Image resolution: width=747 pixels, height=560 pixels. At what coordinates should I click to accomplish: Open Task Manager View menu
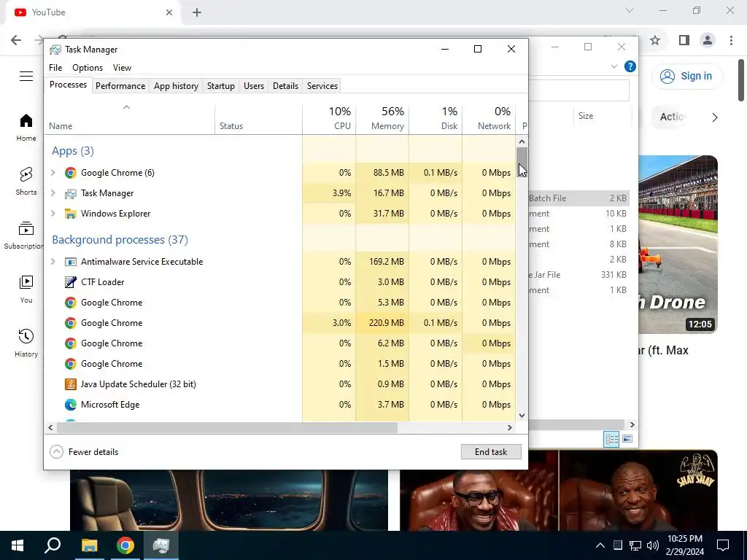coord(122,68)
